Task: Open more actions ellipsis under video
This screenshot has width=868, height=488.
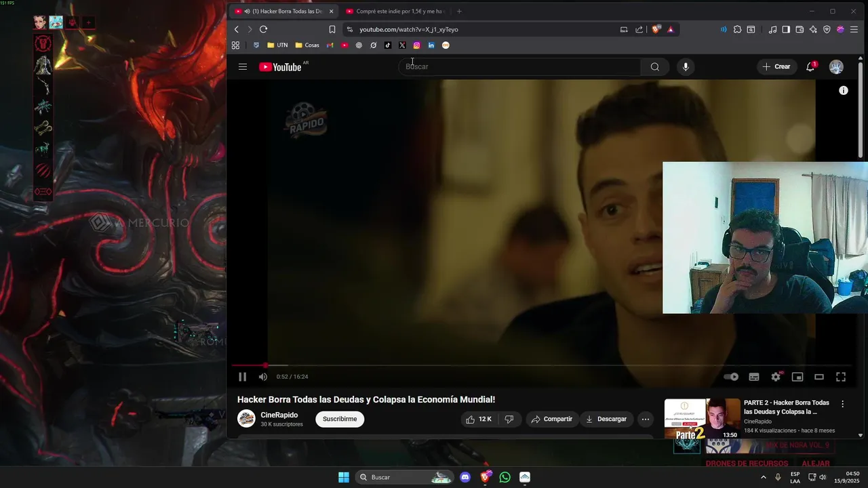Action: [x=645, y=419]
